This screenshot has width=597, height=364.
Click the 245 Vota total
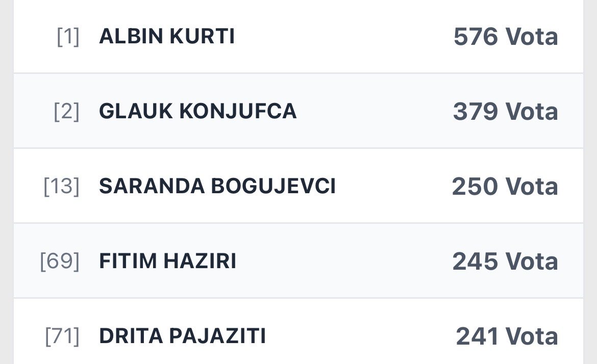pos(505,262)
